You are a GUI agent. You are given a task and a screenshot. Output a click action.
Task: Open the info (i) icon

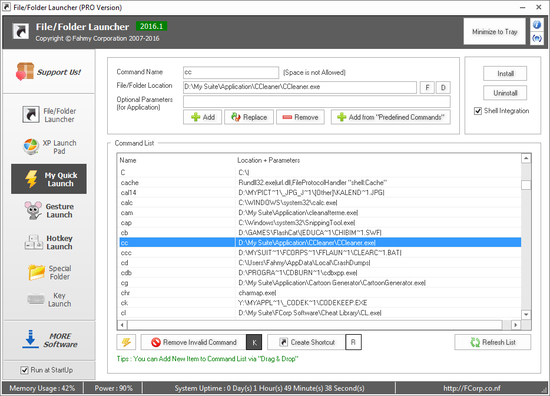[537, 25]
